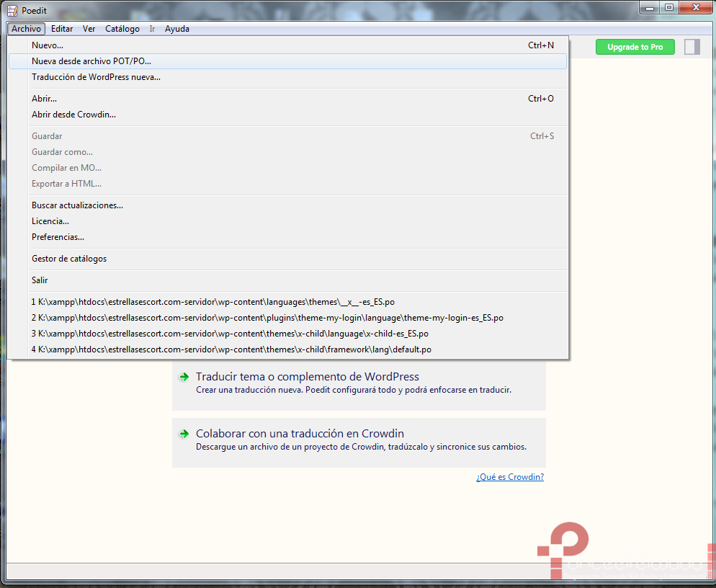Minimize the Poedit window
This screenshot has height=588, width=716.
(650, 8)
